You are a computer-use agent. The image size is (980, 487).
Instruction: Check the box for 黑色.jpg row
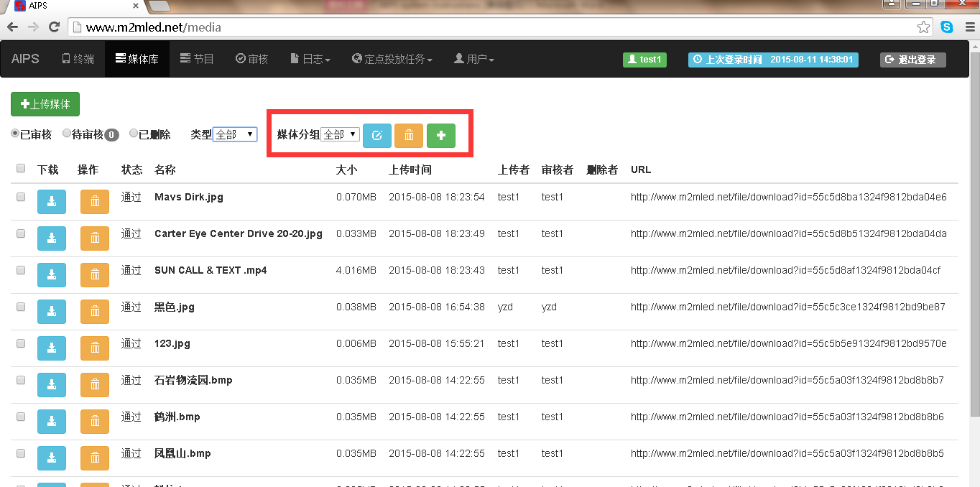pos(21,307)
